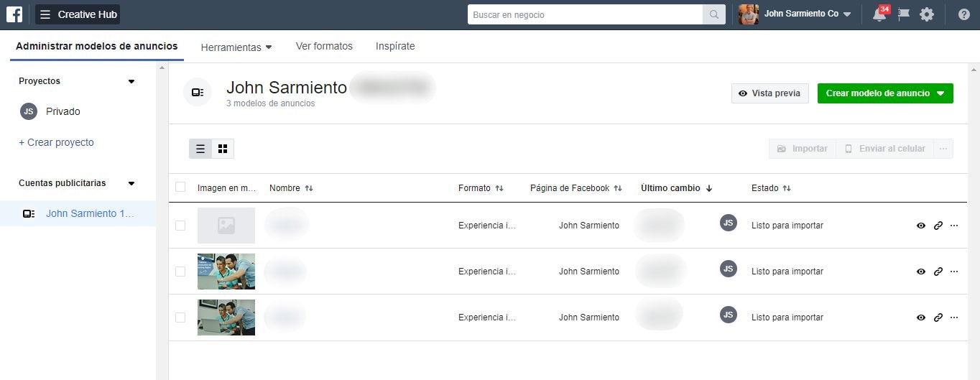This screenshot has width=980, height=380.
Task: Click the sidebar scrollbar up arrow
Action: [162, 68]
